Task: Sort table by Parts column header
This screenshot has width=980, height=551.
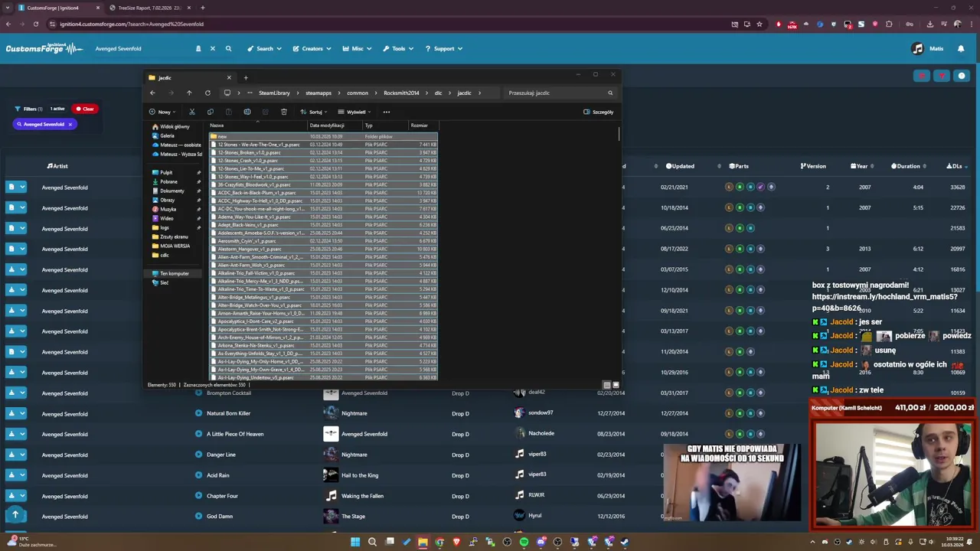Action: pos(739,166)
